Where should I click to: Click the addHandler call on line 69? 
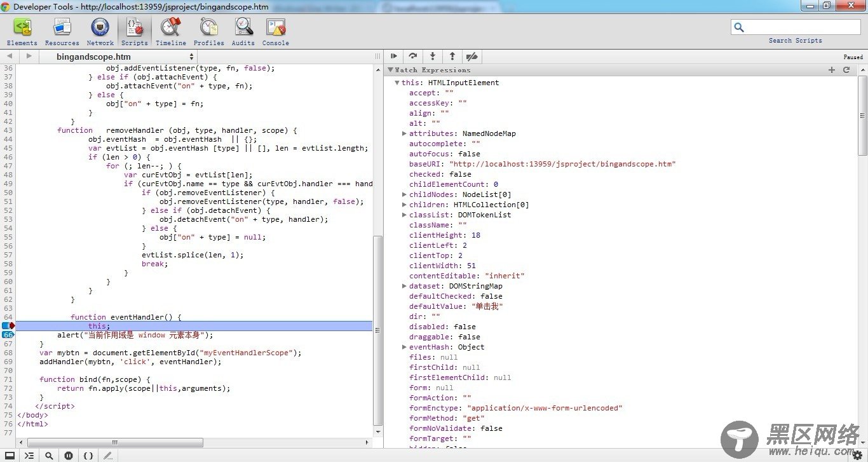point(130,362)
